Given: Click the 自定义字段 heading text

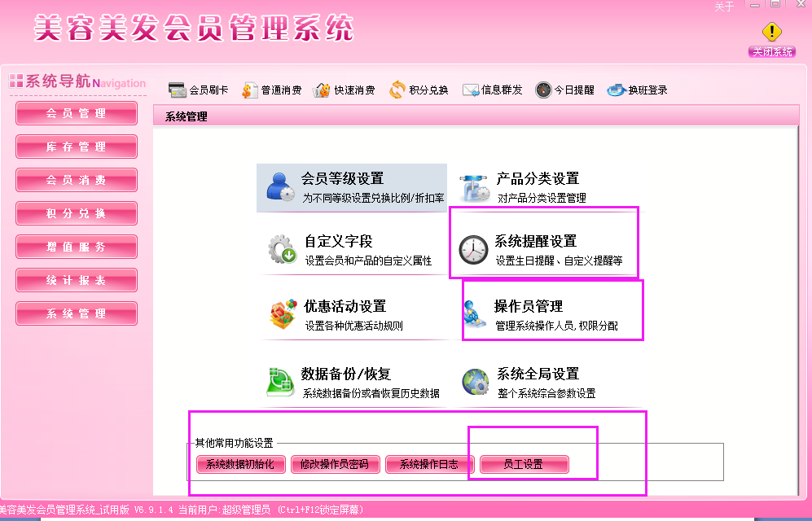Looking at the screenshot, I should pos(339,241).
